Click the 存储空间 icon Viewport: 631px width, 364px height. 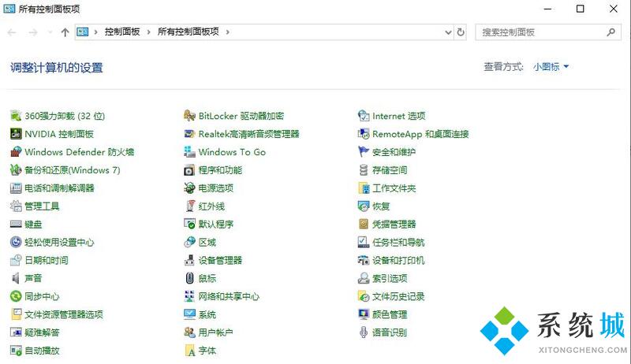click(x=364, y=170)
